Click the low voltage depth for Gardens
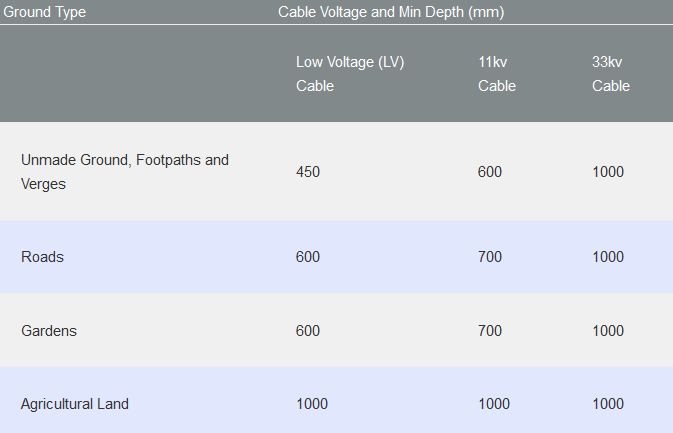673x433 pixels. click(308, 331)
